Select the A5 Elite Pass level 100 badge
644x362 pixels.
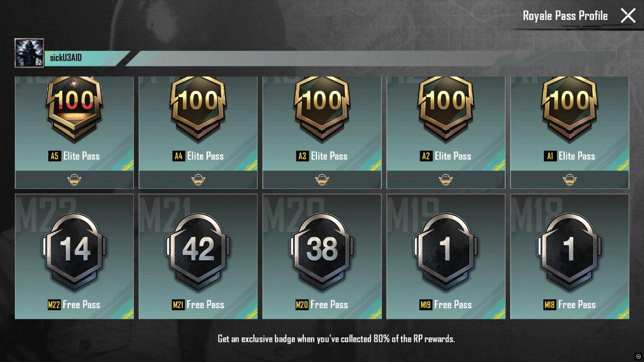(x=75, y=108)
